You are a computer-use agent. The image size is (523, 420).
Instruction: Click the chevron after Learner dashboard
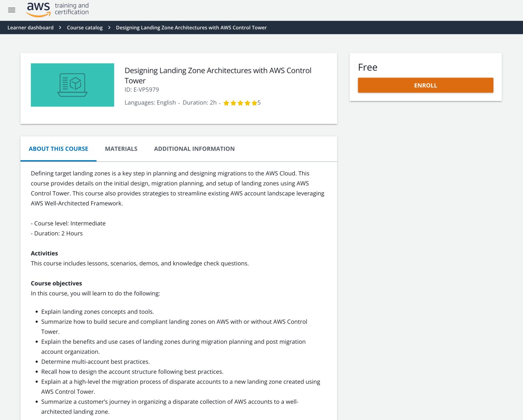tap(60, 28)
